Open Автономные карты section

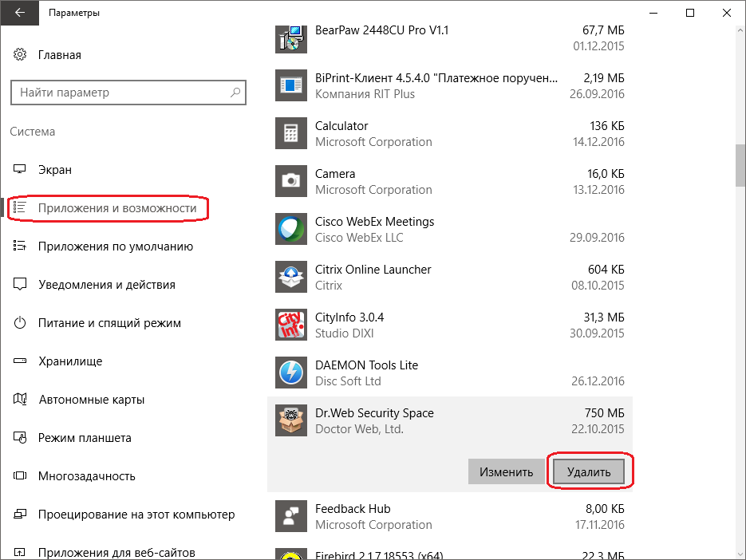pyautogui.click(x=91, y=400)
